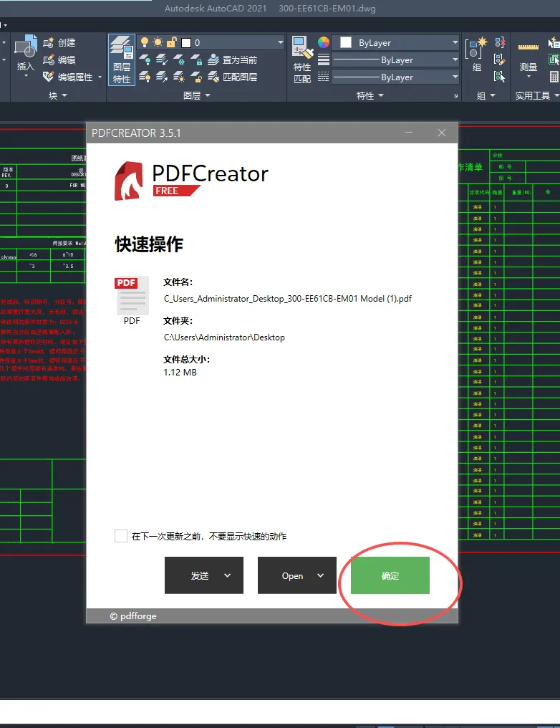Click the Lock layer icon with closed padlock
Image resolution: width=560 pixels, height=728 pixels.
pos(196,60)
